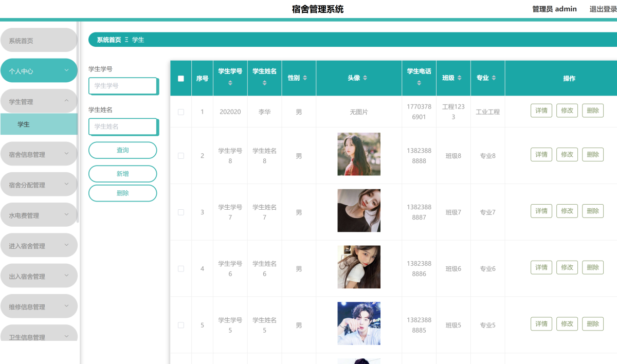Select the 学生 submenu item
The height and width of the screenshot is (364, 617).
tap(39, 124)
